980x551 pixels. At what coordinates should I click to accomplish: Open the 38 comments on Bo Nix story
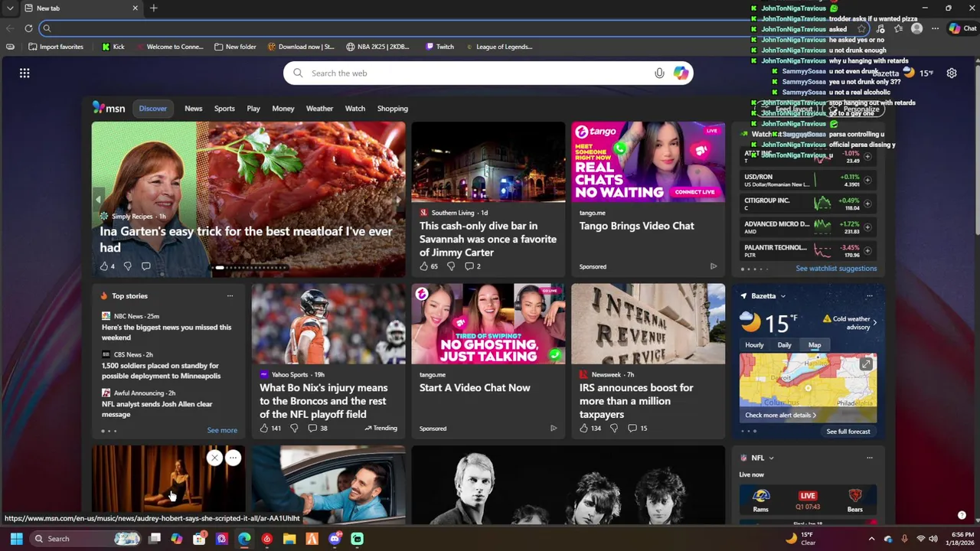click(x=318, y=428)
